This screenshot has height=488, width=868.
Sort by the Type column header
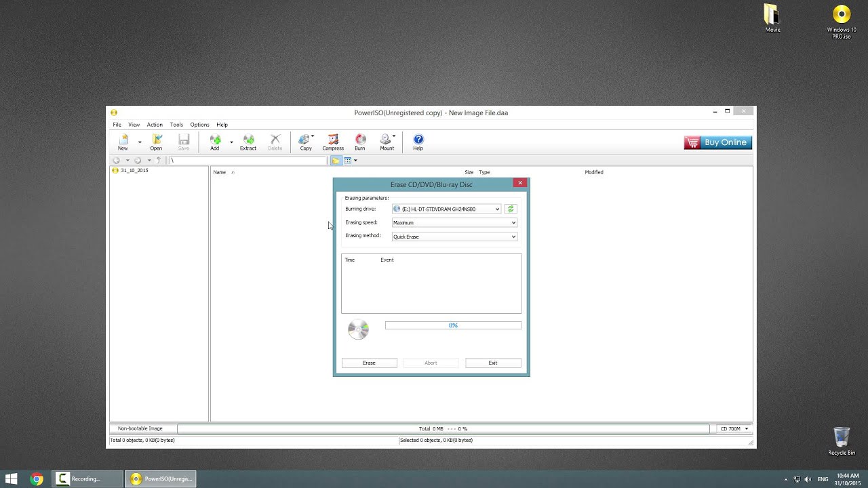click(484, 172)
